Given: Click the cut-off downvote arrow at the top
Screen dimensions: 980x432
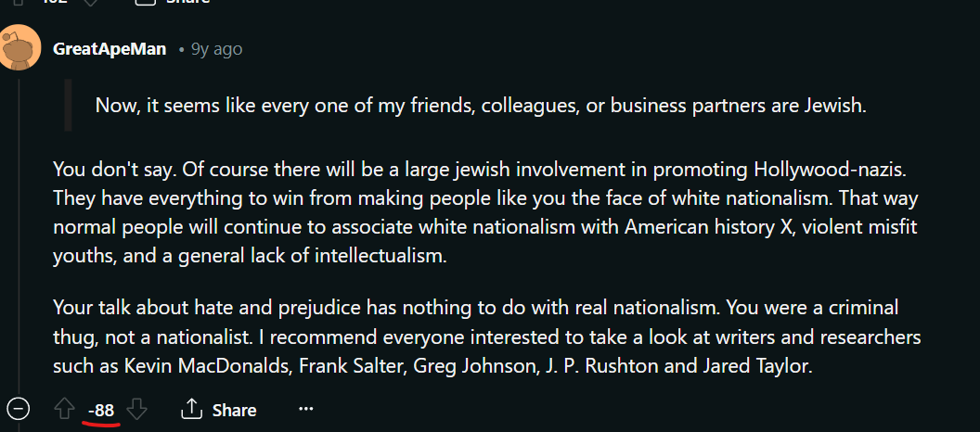Looking at the screenshot, I should click(x=92, y=2).
